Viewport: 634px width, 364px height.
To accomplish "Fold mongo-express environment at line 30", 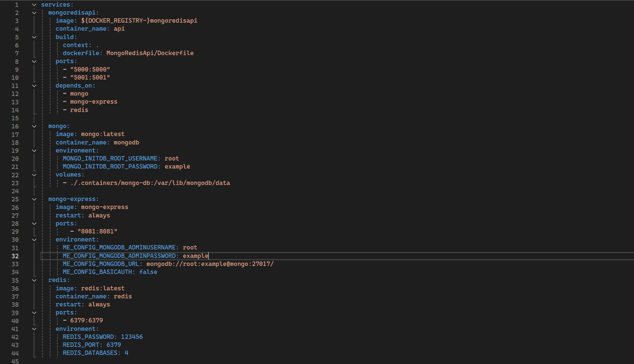I will 34,240.
